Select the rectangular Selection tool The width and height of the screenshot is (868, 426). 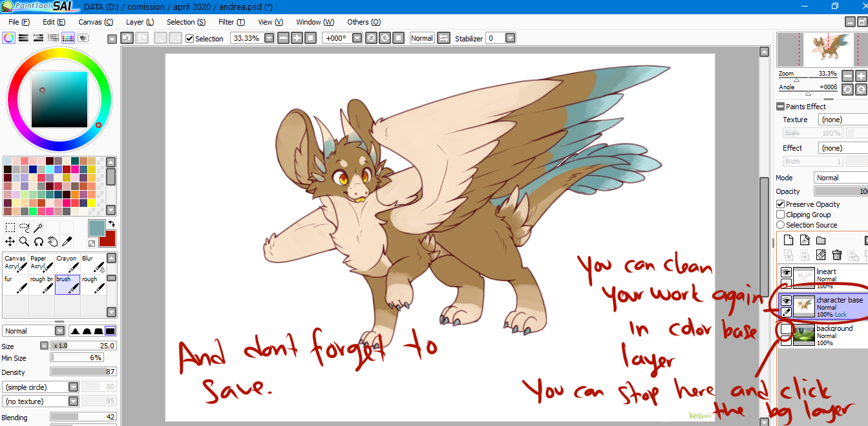(x=10, y=228)
